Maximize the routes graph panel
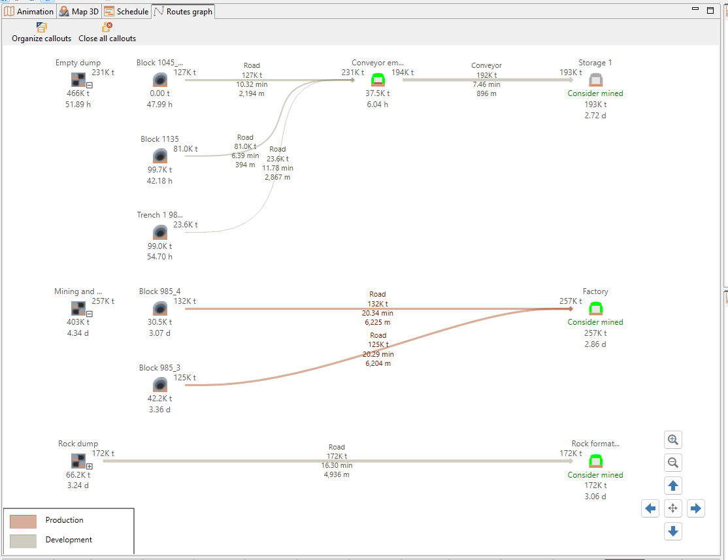The height and width of the screenshot is (560, 728). [x=710, y=10]
